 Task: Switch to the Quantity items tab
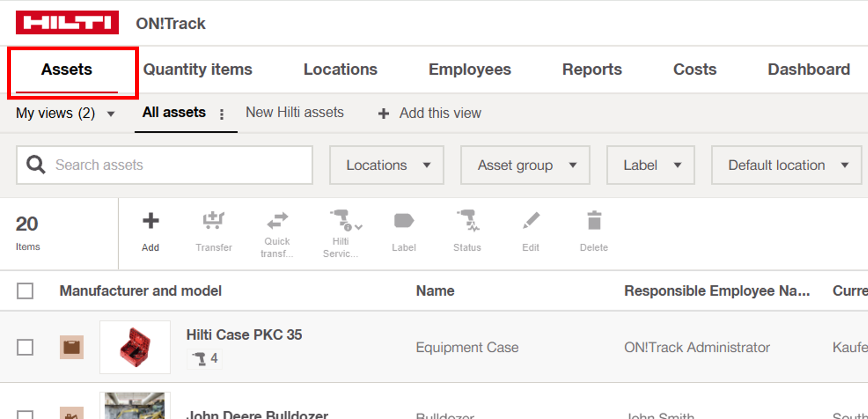[x=197, y=70]
